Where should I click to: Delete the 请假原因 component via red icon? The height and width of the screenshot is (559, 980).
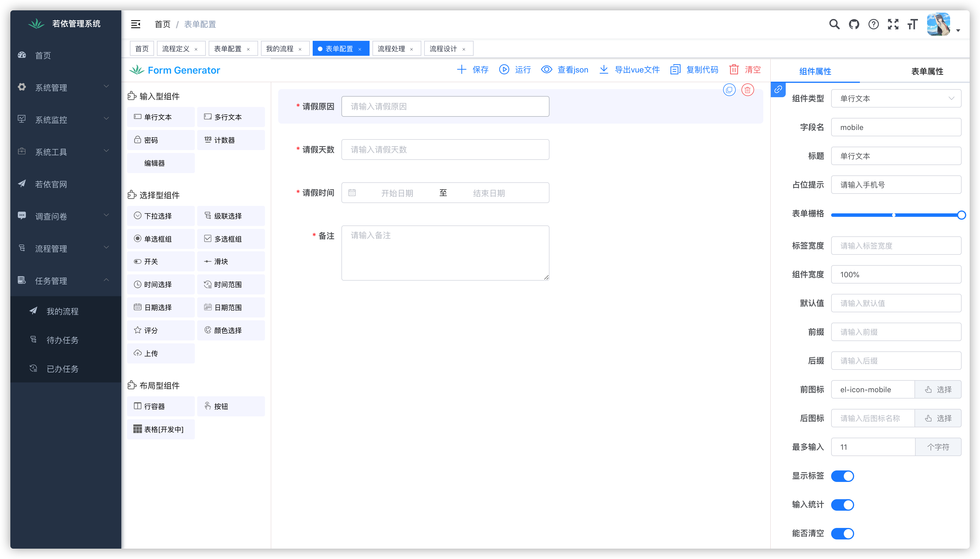(747, 89)
